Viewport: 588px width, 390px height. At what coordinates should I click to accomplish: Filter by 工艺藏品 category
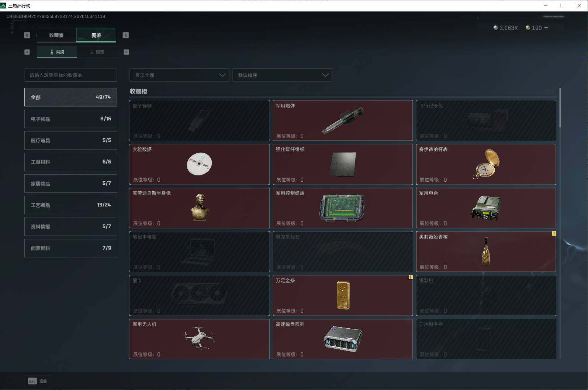coord(71,205)
